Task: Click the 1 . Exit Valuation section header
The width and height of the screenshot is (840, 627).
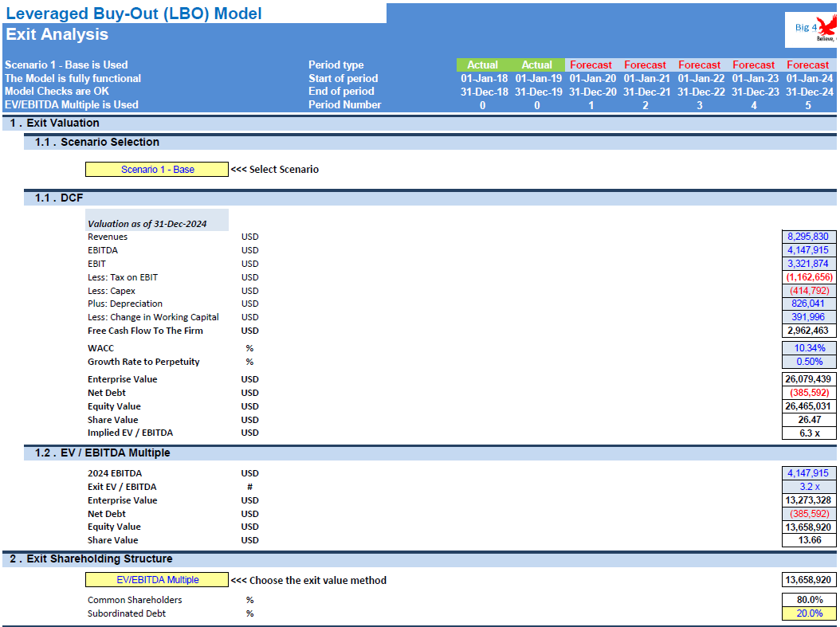Action: [x=419, y=123]
